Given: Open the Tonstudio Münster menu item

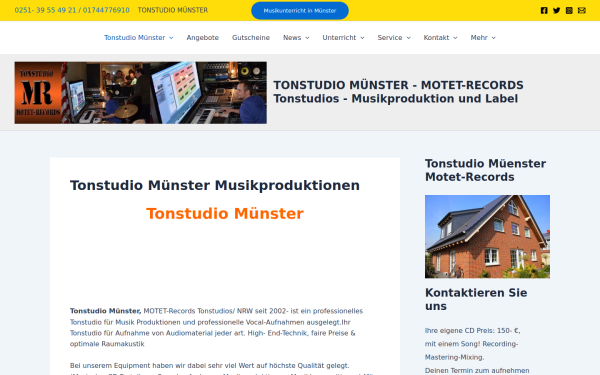Looking at the screenshot, I should (x=134, y=38).
